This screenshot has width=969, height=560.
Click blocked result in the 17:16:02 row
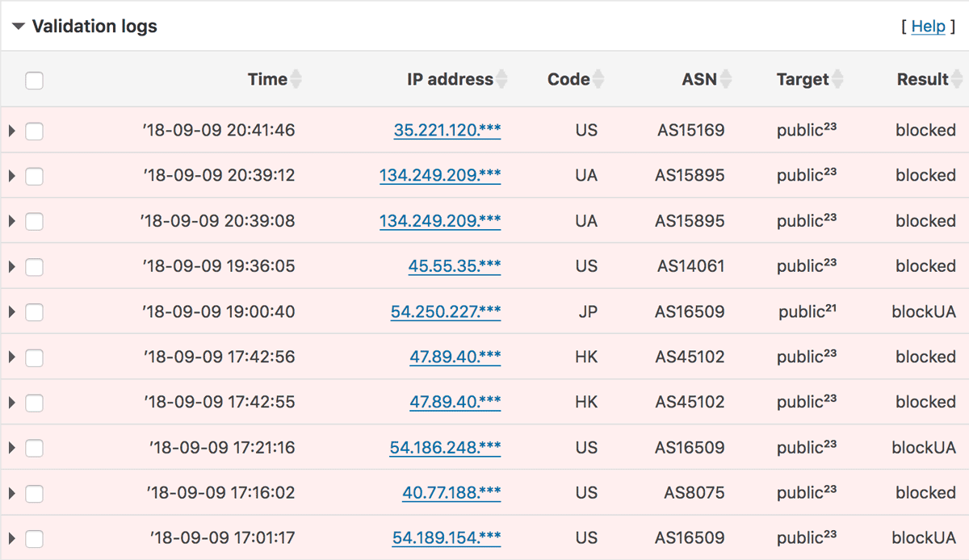tap(925, 491)
